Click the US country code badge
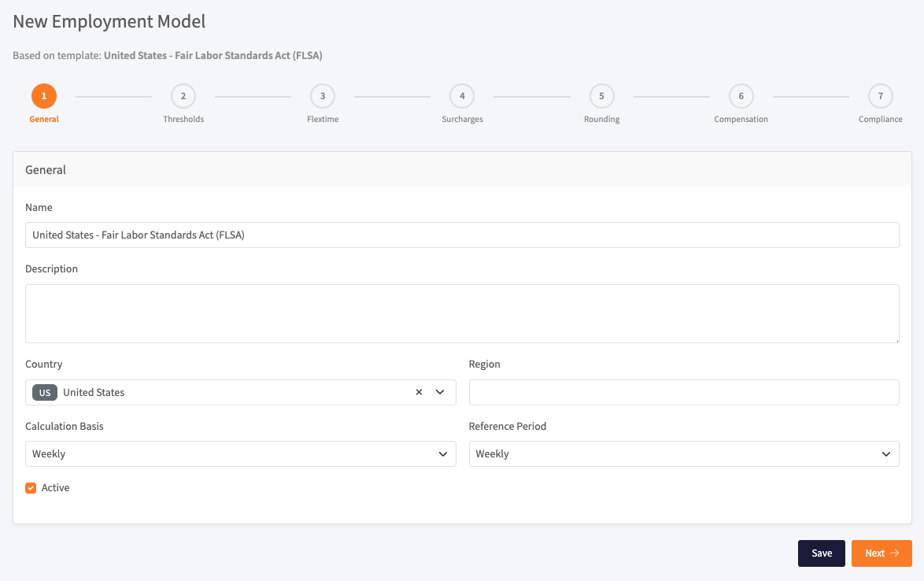The image size is (924, 581). (x=45, y=392)
